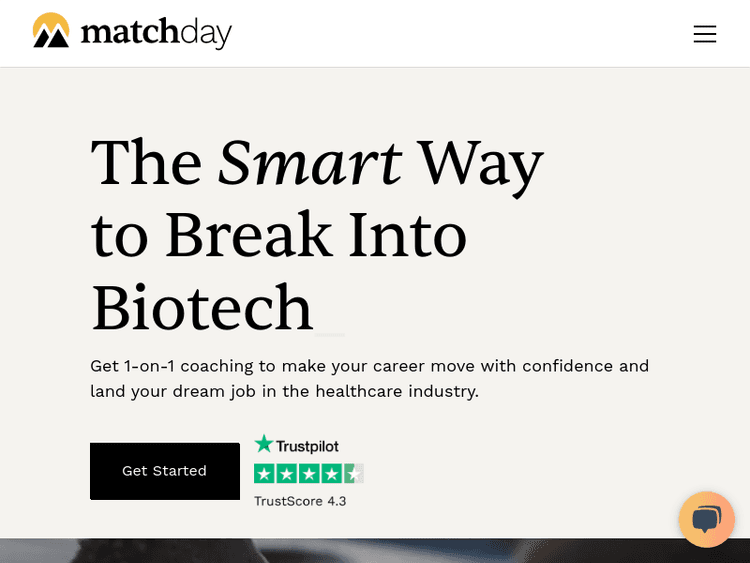Click the word Way in the headline

pyautogui.click(x=480, y=162)
